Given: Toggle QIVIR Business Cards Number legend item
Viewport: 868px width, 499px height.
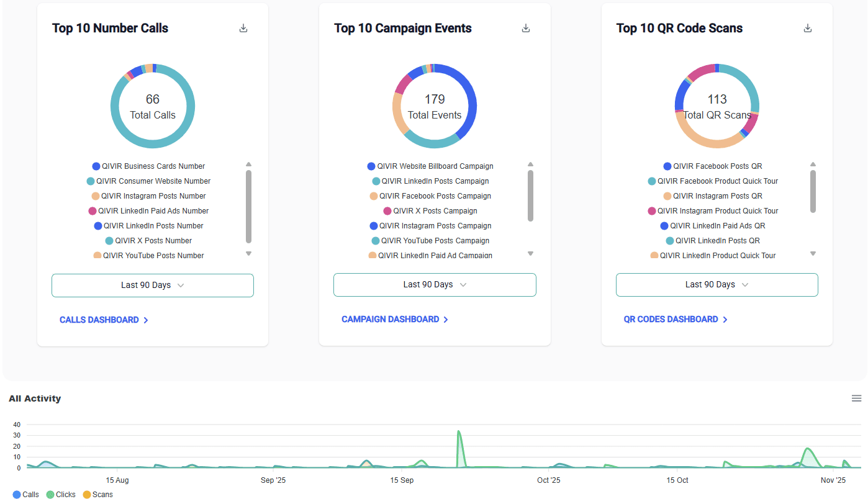Looking at the screenshot, I should tap(148, 166).
